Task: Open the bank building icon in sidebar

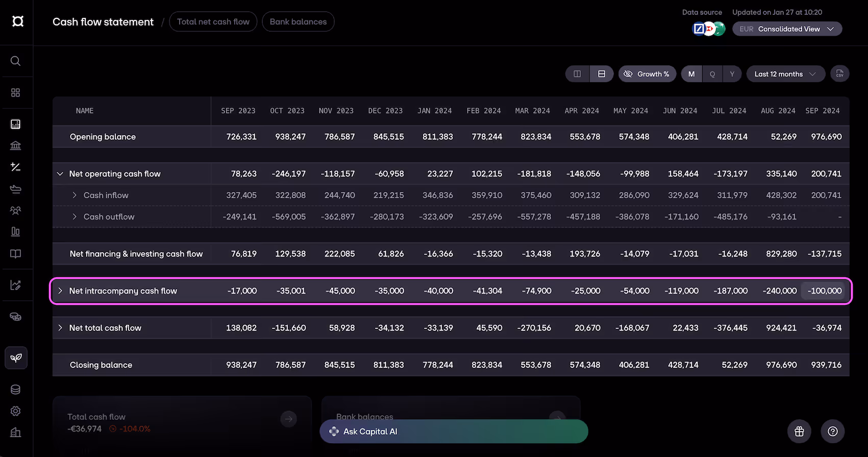Action: pos(16,146)
